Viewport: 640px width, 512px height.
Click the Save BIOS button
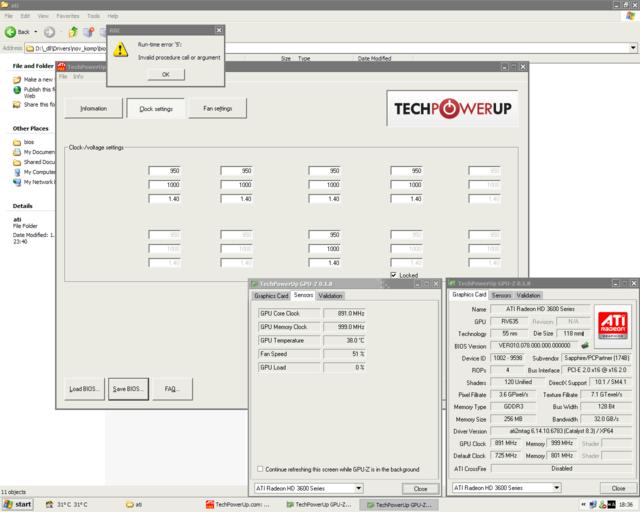(128, 389)
